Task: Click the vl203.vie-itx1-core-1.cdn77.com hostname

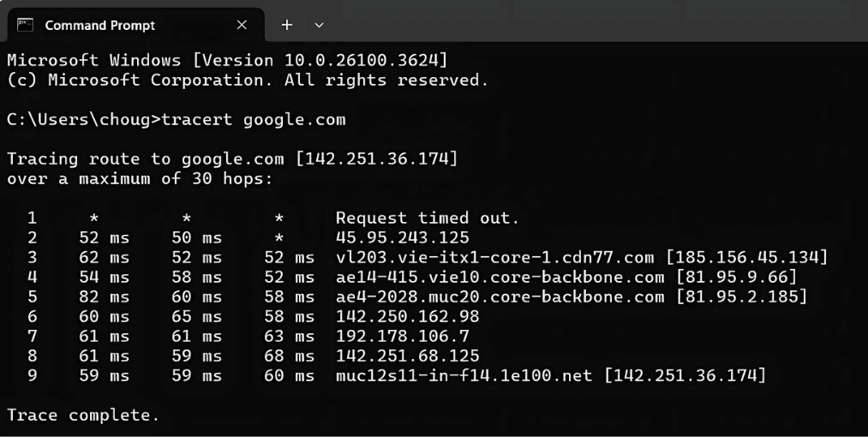Action: (x=494, y=257)
